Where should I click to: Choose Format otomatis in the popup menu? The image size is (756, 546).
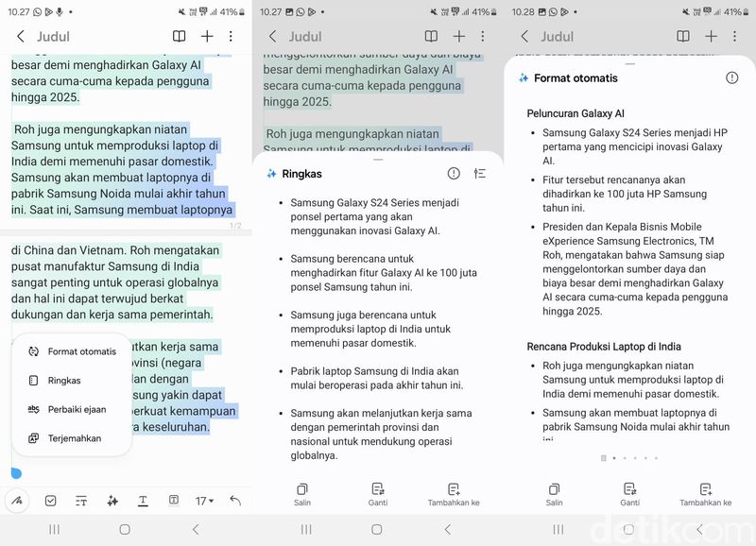tap(73, 351)
